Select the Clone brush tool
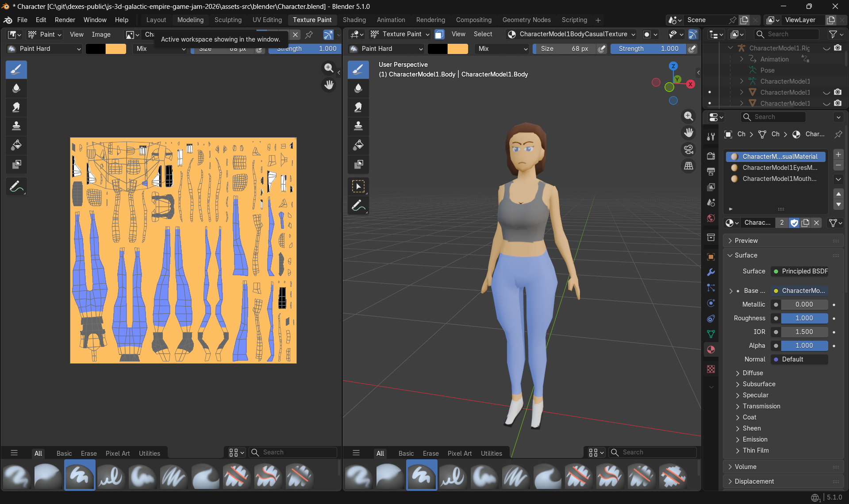This screenshot has height=504, width=849. [16, 126]
